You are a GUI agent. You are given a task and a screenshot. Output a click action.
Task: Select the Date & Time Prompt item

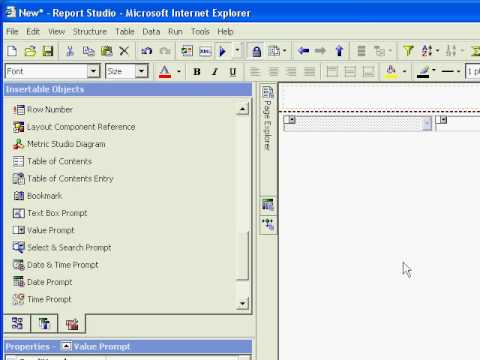coord(56,265)
